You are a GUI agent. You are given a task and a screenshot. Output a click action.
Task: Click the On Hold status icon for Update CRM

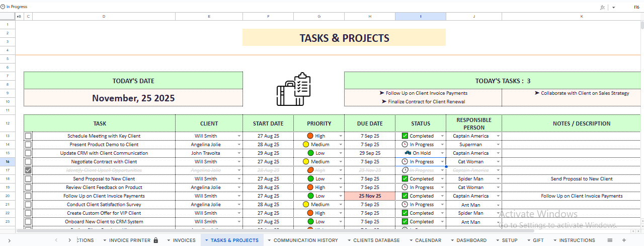click(408, 153)
